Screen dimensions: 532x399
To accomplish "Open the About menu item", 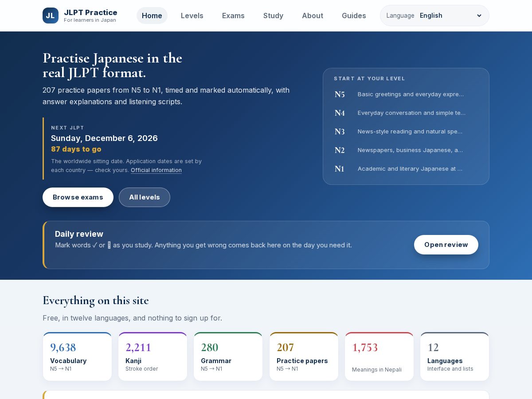I will (x=313, y=16).
